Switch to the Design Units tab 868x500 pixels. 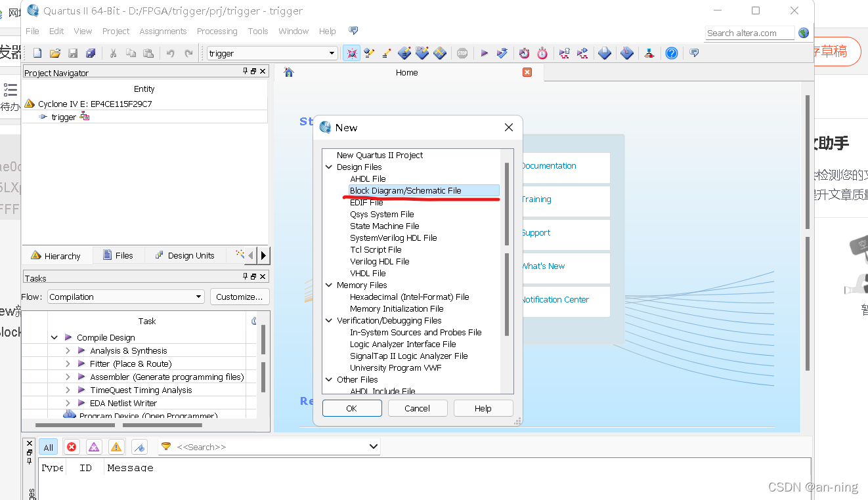pos(184,255)
